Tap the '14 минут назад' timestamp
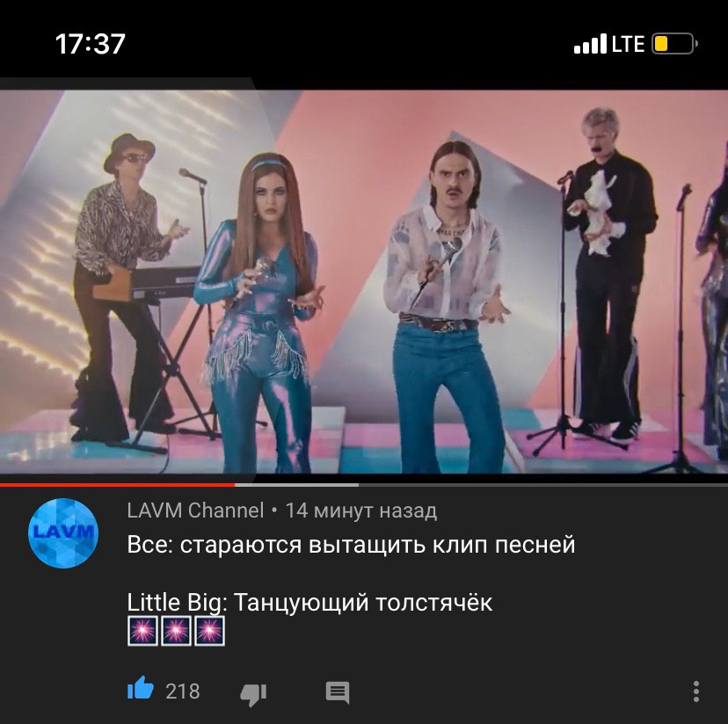Image resolution: width=728 pixels, height=724 pixels. pos(361,510)
